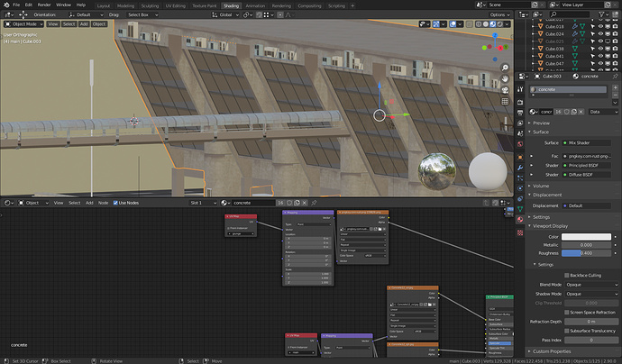Click the proportional editing toggle
The image size is (622, 364).
pyautogui.click(x=280, y=14)
